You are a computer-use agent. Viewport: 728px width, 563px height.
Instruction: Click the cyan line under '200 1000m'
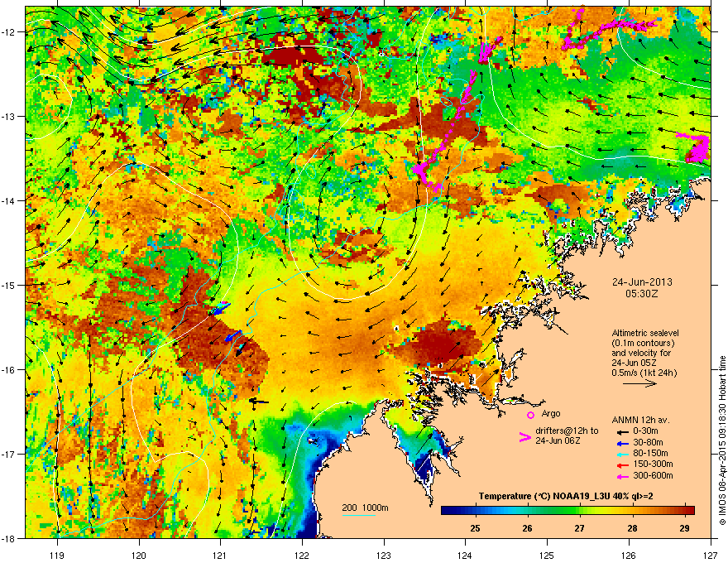(359, 515)
